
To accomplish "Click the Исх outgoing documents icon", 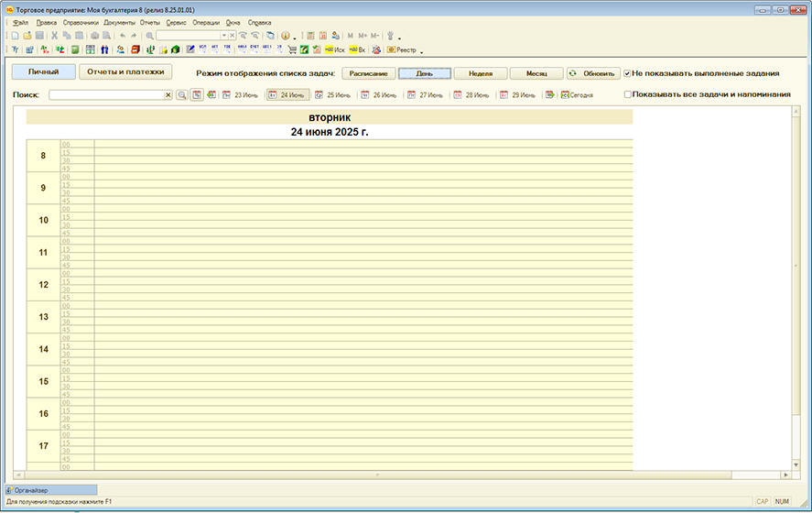I will [x=335, y=49].
